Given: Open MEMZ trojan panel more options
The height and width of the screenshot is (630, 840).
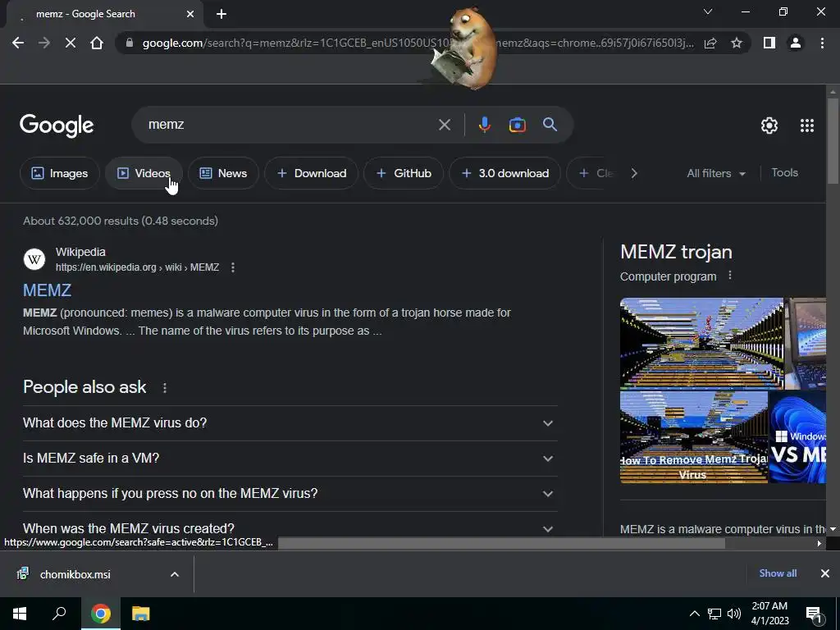Looking at the screenshot, I should click(x=729, y=276).
